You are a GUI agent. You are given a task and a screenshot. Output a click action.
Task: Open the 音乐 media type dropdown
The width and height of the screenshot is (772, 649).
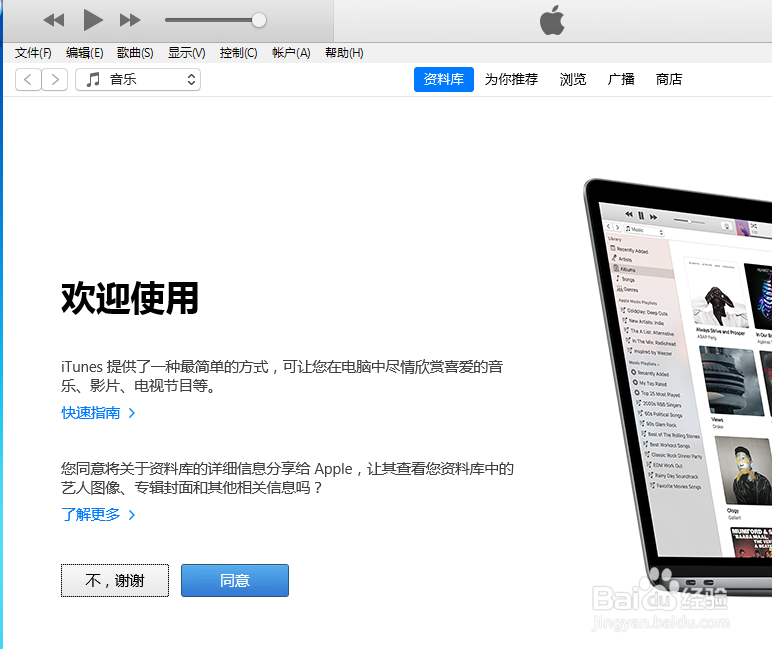pyautogui.click(x=138, y=79)
